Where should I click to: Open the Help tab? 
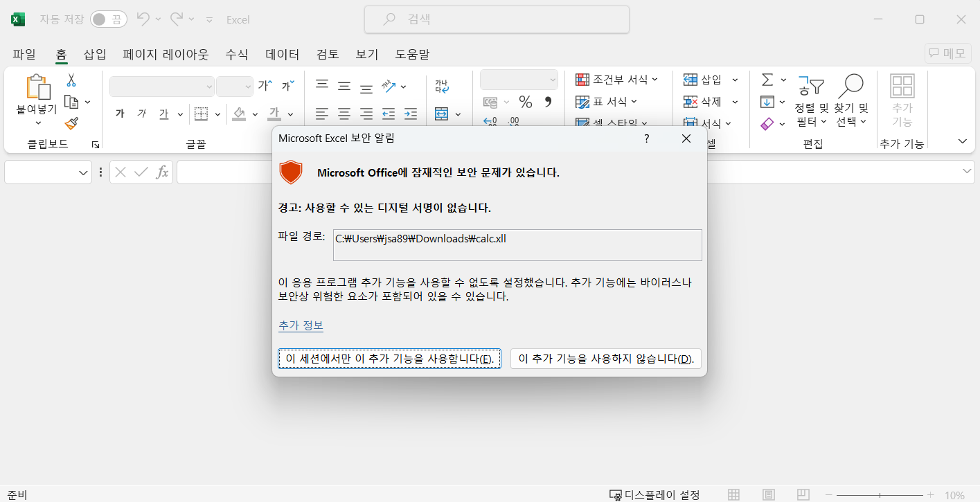(412, 54)
